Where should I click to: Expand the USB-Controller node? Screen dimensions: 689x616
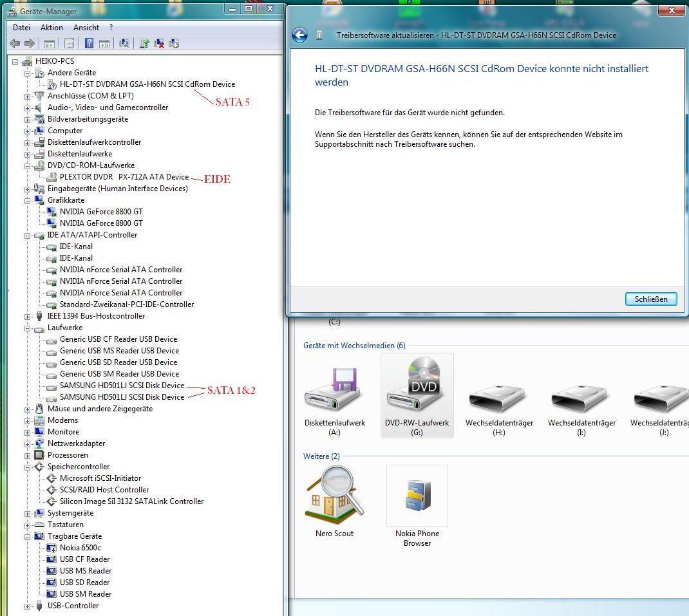pyautogui.click(x=27, y=606)
